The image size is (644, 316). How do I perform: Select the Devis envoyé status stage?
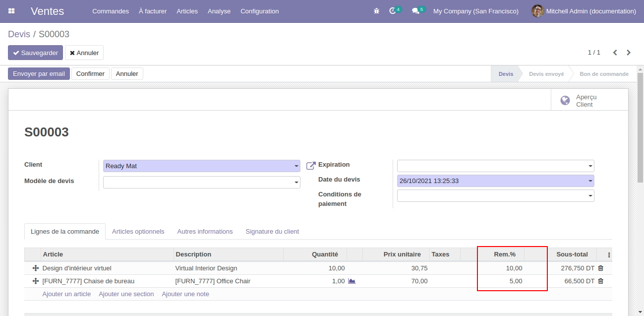(x=546, y=74)
